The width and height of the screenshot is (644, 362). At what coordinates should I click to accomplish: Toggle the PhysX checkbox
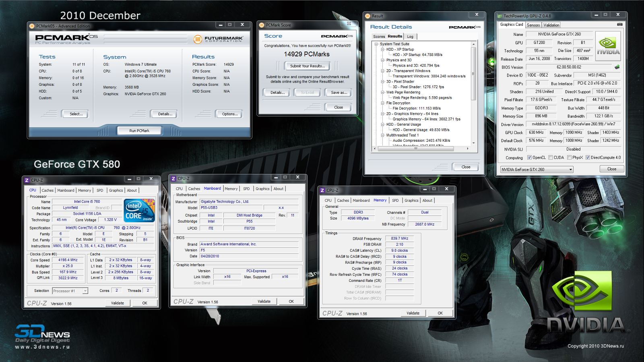pyautogui.click(x=569, y=157)
